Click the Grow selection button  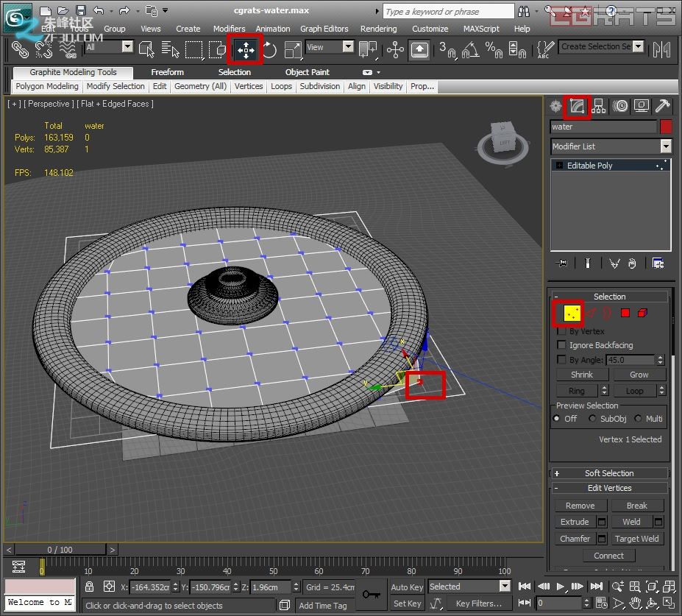click(x=639, y=375)
